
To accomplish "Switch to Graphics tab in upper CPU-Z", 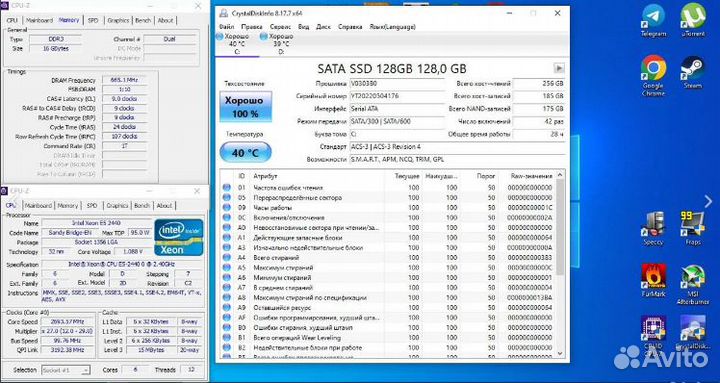I will coord(118,20).
